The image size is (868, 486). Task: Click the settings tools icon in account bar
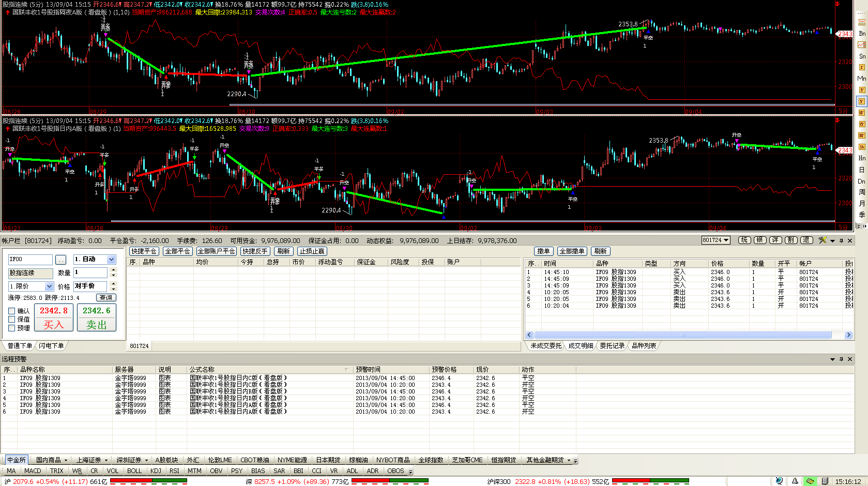pos(823,240)
